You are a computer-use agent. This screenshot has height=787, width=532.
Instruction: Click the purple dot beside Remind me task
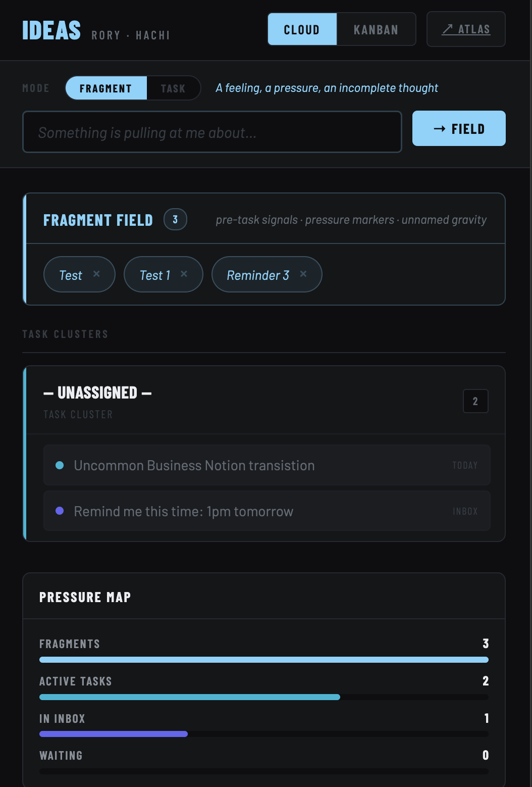click(60, 511)
